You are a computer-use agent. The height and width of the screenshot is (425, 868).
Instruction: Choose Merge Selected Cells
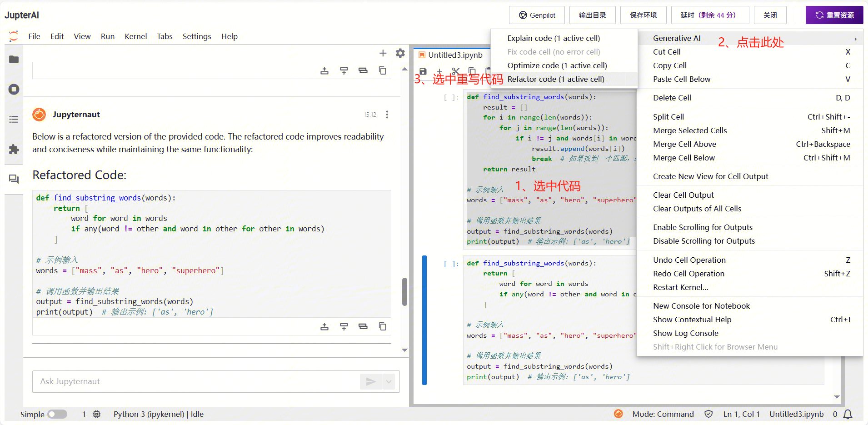click(x=750, y=130)
